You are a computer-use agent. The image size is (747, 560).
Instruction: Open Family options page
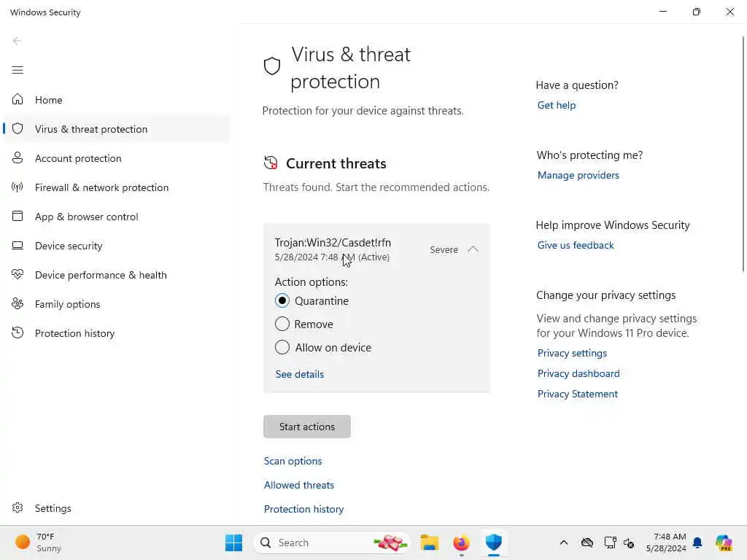(117, 304)
